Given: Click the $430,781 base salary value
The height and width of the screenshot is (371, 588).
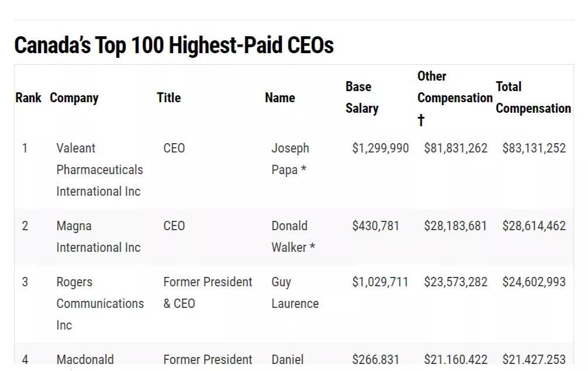Looking at the screenshot, I should [376, 226].
